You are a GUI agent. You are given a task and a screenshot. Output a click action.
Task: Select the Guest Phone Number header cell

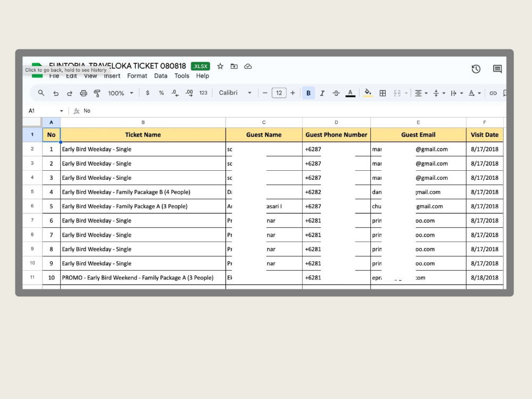coord(336,135)
